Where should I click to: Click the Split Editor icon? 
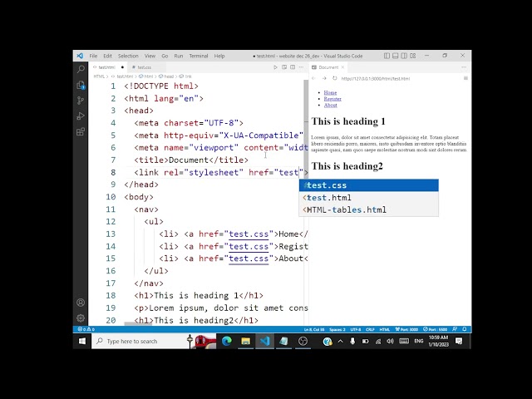[x=293, y=67]
